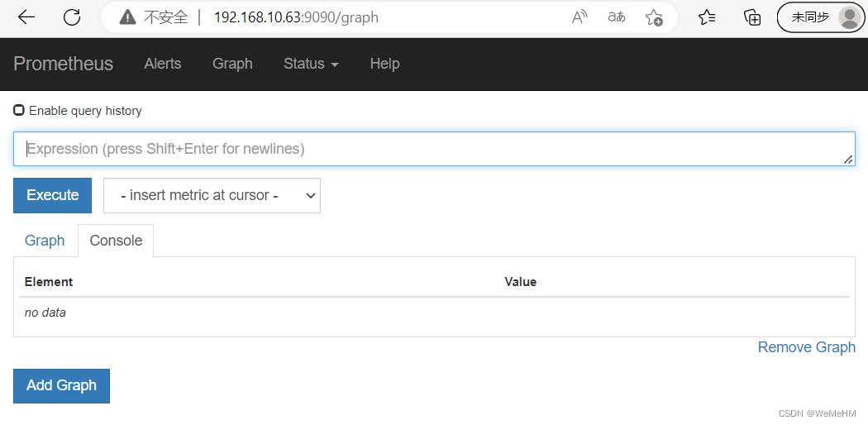Click the Execute button

coord(53,195)
